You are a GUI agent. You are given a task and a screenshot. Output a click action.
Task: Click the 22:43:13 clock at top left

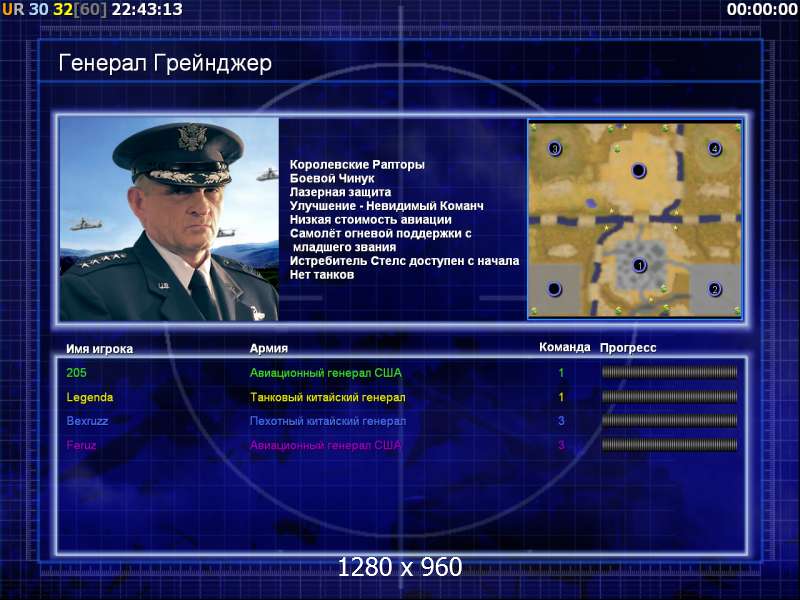pyautogui.click(x=147, y=9)
